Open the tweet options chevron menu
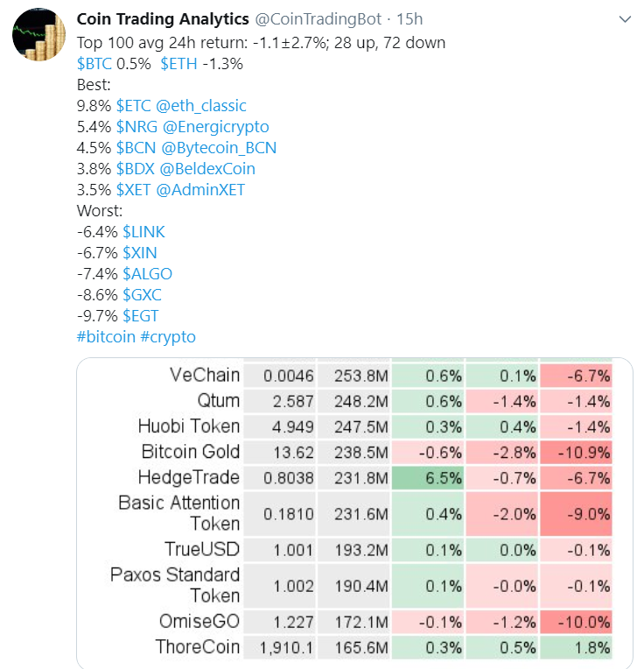Screen dimensions: 644x669 pyautogui.click(x=625, y=19)
